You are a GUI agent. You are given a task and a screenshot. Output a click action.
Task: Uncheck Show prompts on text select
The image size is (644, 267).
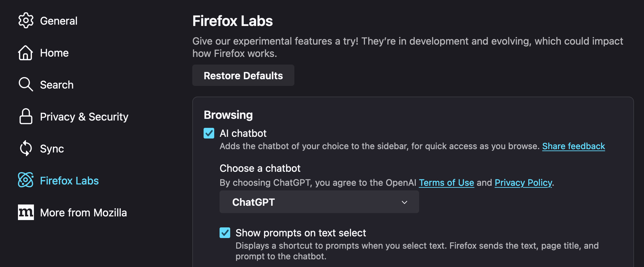point(225,233)
